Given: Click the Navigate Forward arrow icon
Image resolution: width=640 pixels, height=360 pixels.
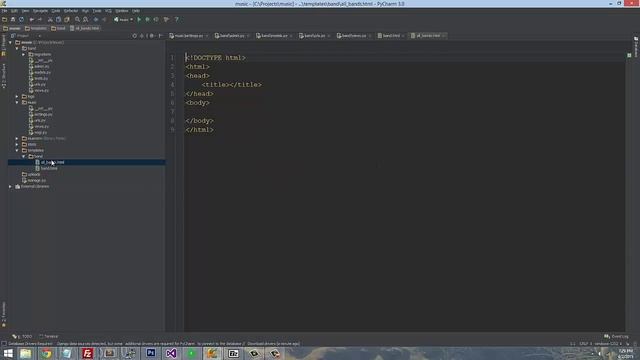Looking at the screenshot, I should pos(104,19).
